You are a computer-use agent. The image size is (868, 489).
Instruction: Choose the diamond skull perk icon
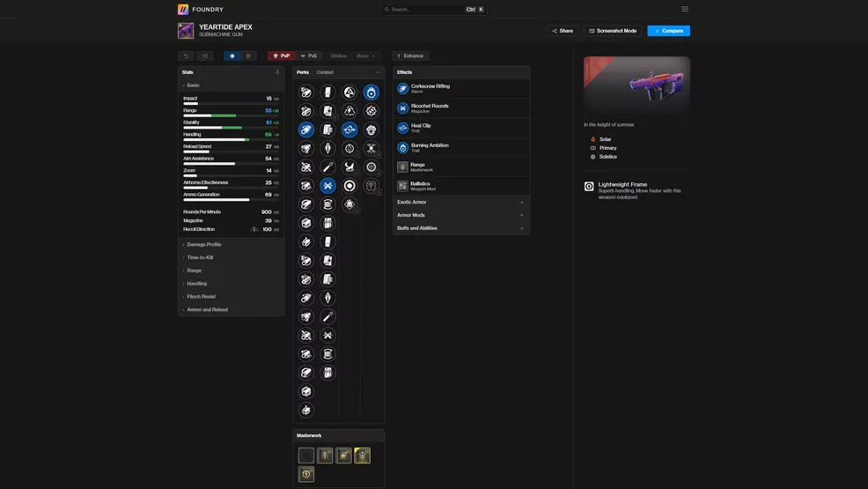(x=349, y=204)
